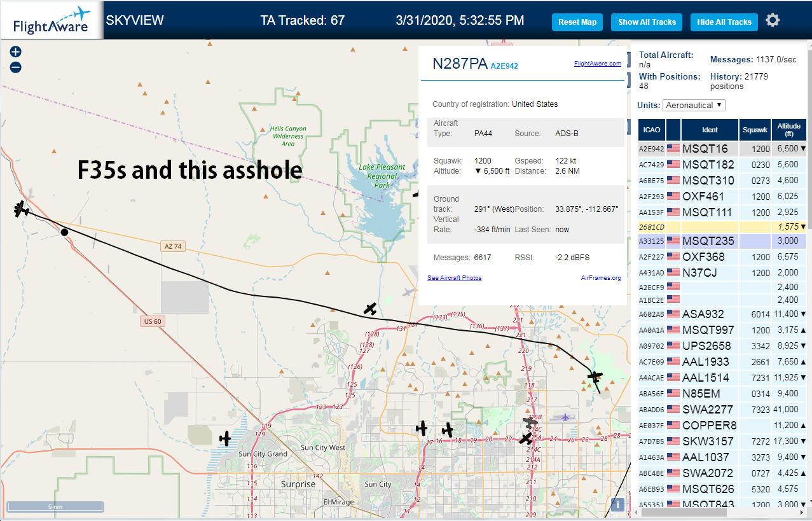812x521 pixels.
Task: Click the FlightAware logo
Action: [x=52, y=20]
